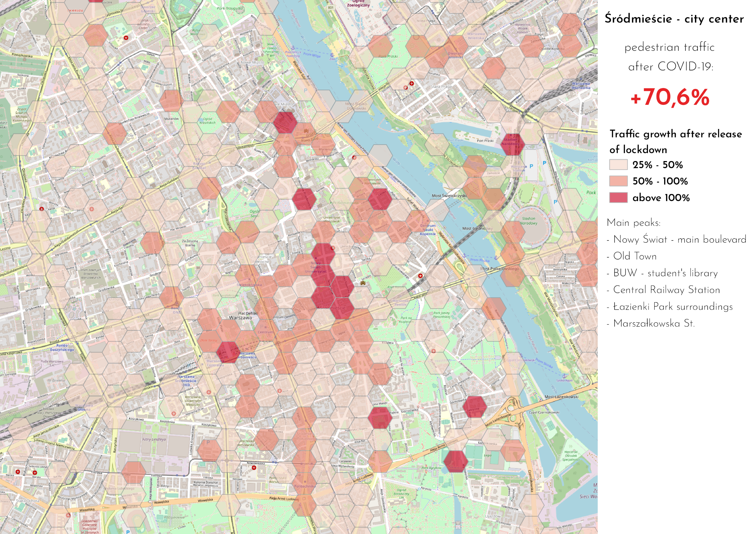Click the anchor icon at Podgórcze Fontanny
756x534 pixels.
tap(292, 48)
